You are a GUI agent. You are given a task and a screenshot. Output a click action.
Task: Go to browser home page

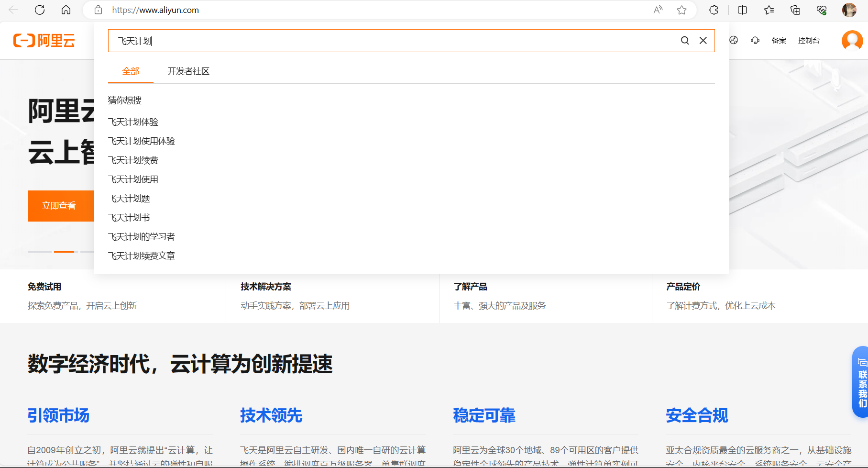66,10
